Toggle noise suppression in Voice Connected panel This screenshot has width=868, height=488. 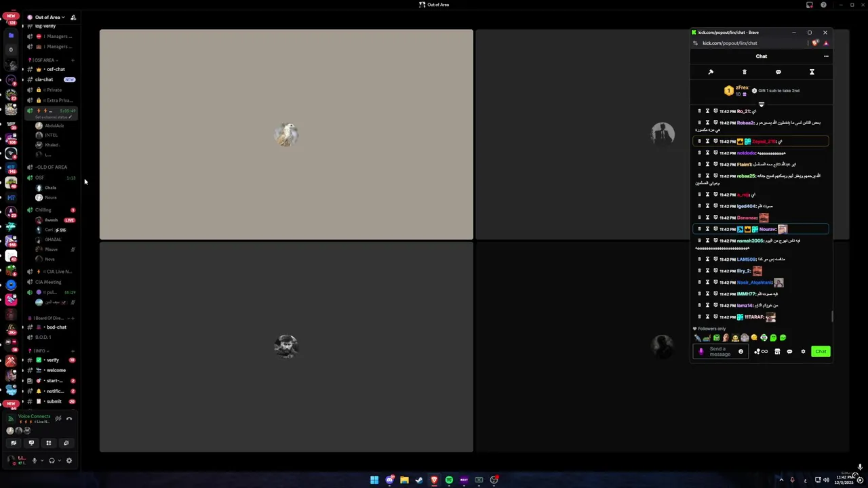tap(58, 419)
